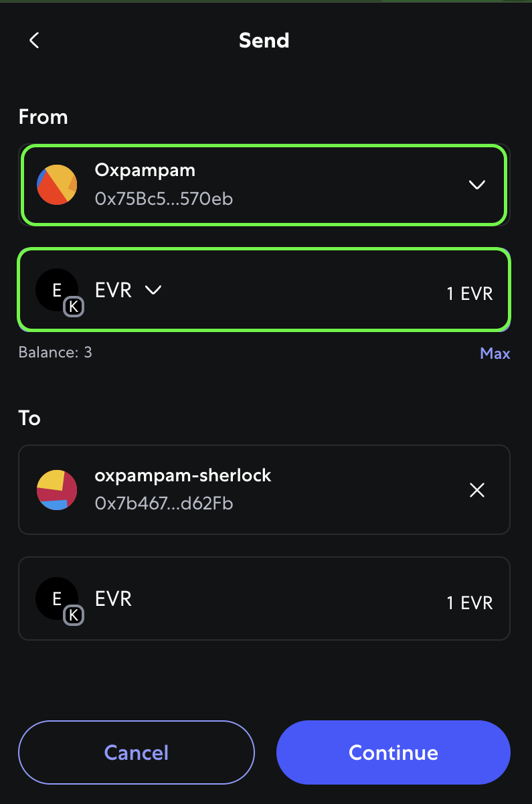Viewport: 532px width, 804px height.
Task: Go back using the left arrow icon
Action: click(x=34, y=40)
